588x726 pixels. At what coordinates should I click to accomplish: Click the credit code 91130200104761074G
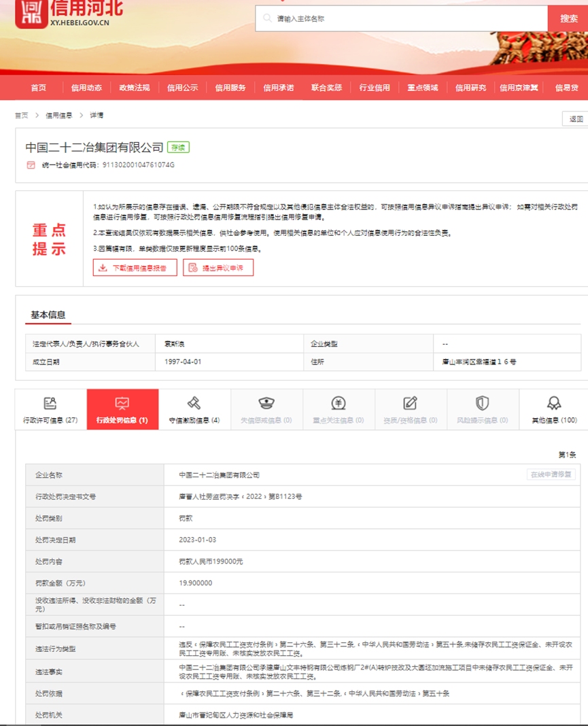[x=139, y=165]
